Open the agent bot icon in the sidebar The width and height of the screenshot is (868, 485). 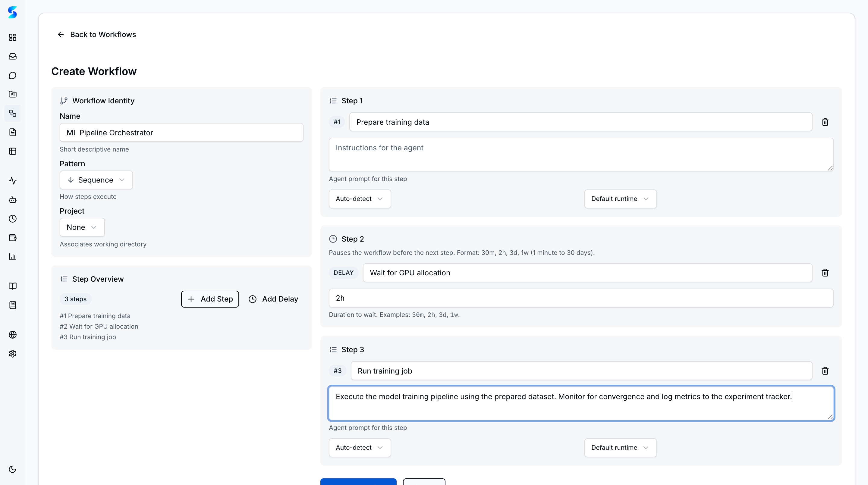pyautogui.click(x=12, y=199)
